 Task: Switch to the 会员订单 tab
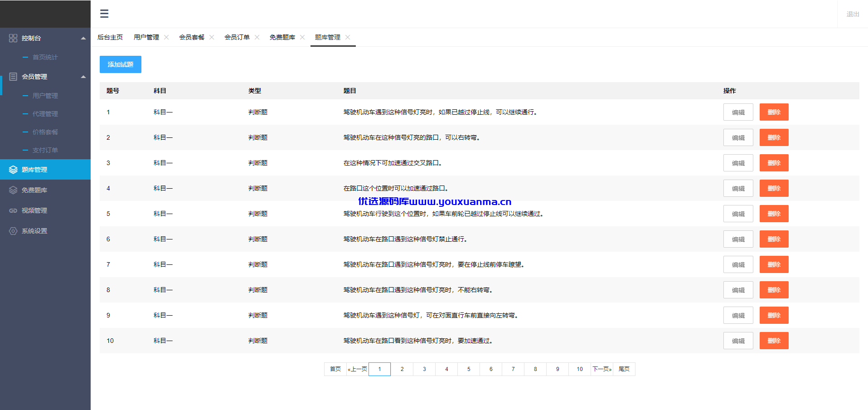[x=237, y=37]
